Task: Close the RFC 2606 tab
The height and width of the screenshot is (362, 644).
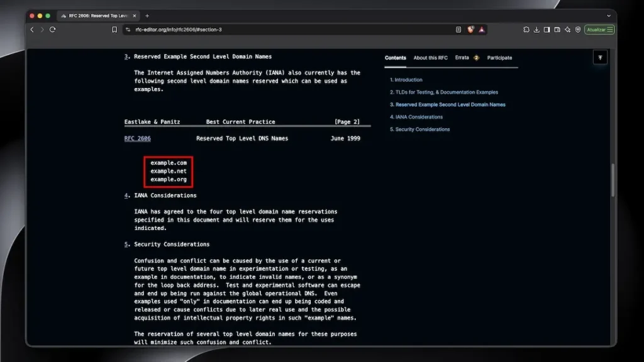Action: pos(135,16)
